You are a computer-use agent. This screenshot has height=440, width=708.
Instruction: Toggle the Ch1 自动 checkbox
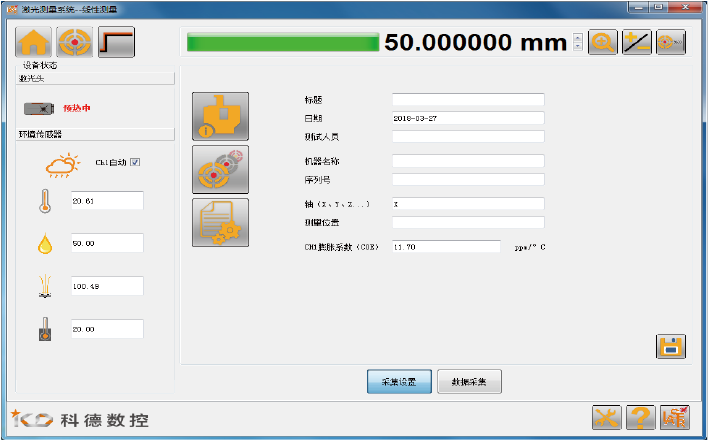(x=135, y=162)
